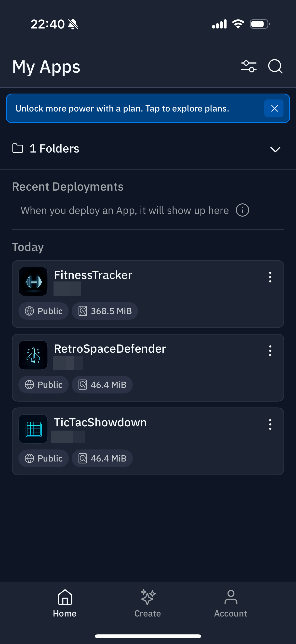Tap the Public badge on FitnessTracker
The width and height of the screenshot is (296, 644).
44,311
